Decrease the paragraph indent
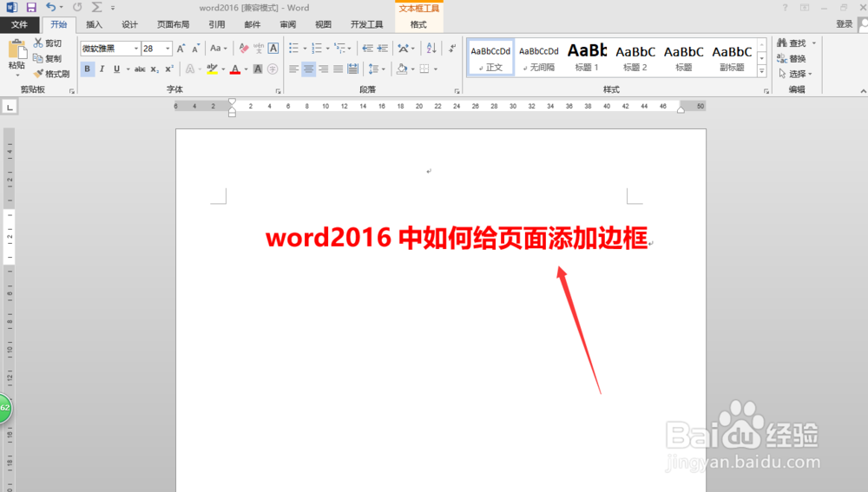Viewport: 868px width, 492px height. [x=367, y=49]
